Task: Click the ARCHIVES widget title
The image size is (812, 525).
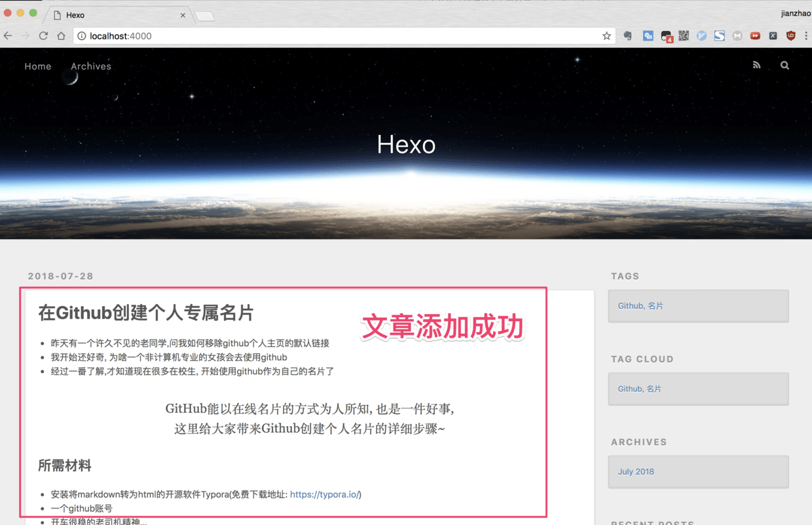Action: pos(639,442)
